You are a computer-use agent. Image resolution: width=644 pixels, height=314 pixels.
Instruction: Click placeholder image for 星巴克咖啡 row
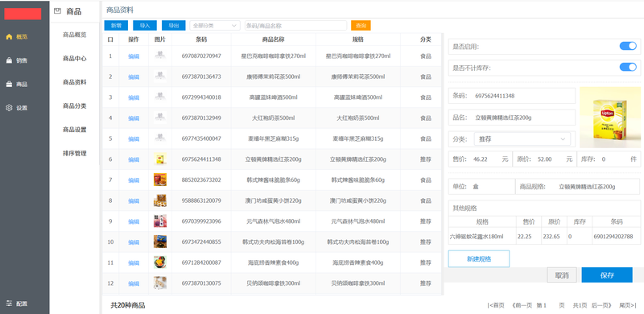[x=160, y=56]
